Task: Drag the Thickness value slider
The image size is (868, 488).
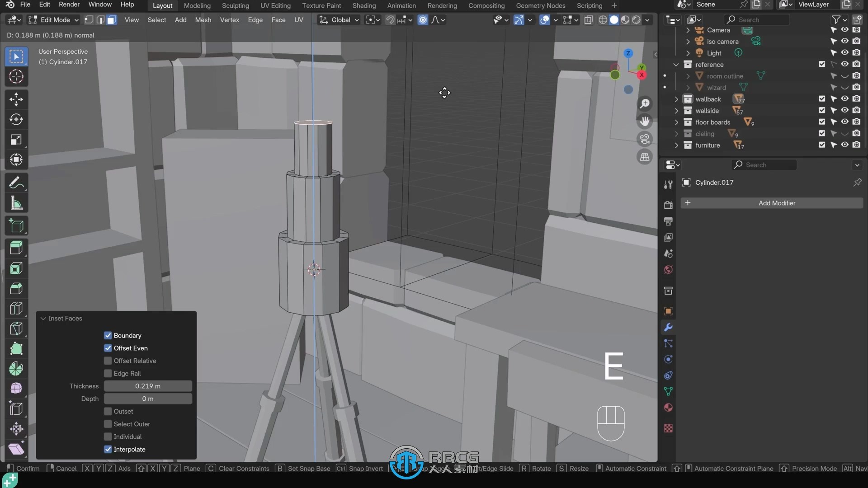Action: tap(148, 385)
